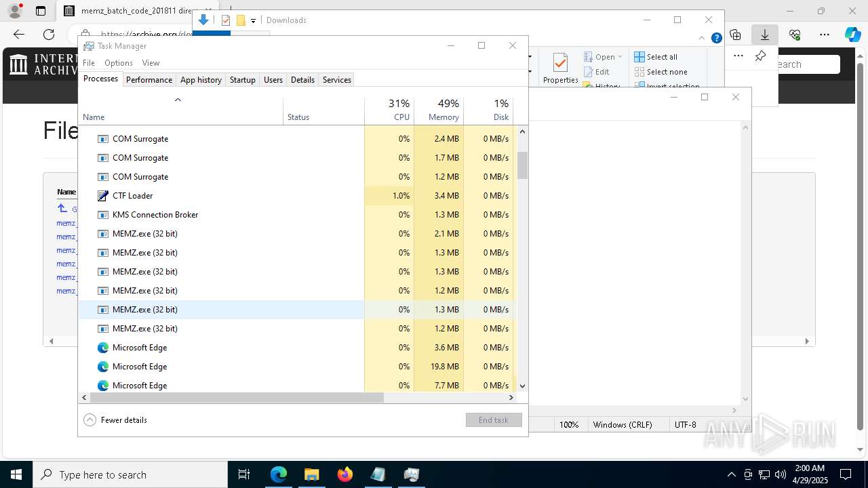This screenshot has height=488, width=868.
Task: Select the Microsoft Edge process using 19.8 MB
Action: [296, 367]
